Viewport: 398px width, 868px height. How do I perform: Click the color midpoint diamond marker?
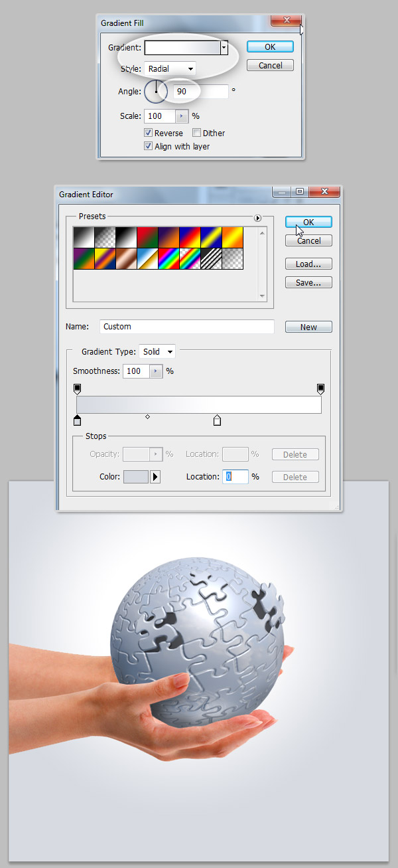pos(147,417)
